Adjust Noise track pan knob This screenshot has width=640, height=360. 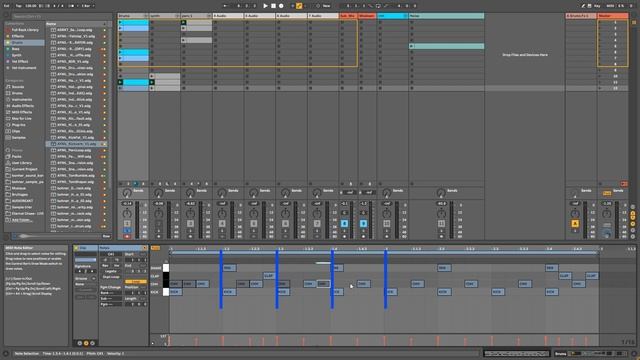(x=441, y=213)
